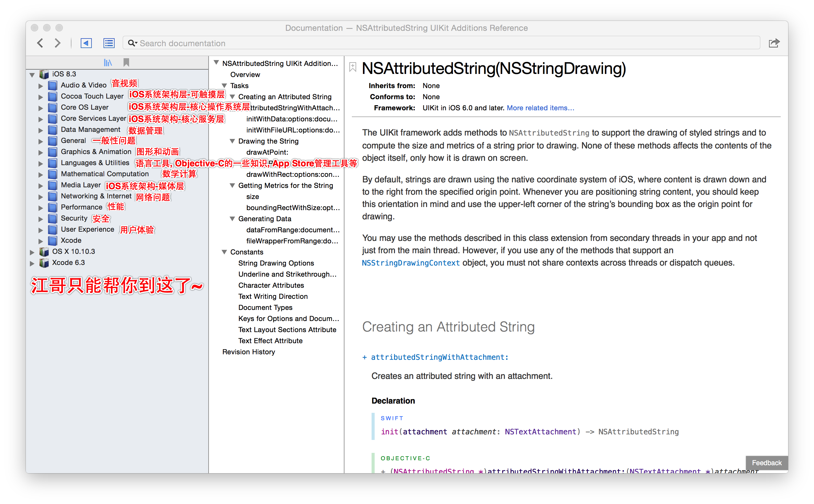Image resolution: width=814 pixels, height=504 pixels.
Task: Go forward with the right arrow button
Action: point(58,43)
